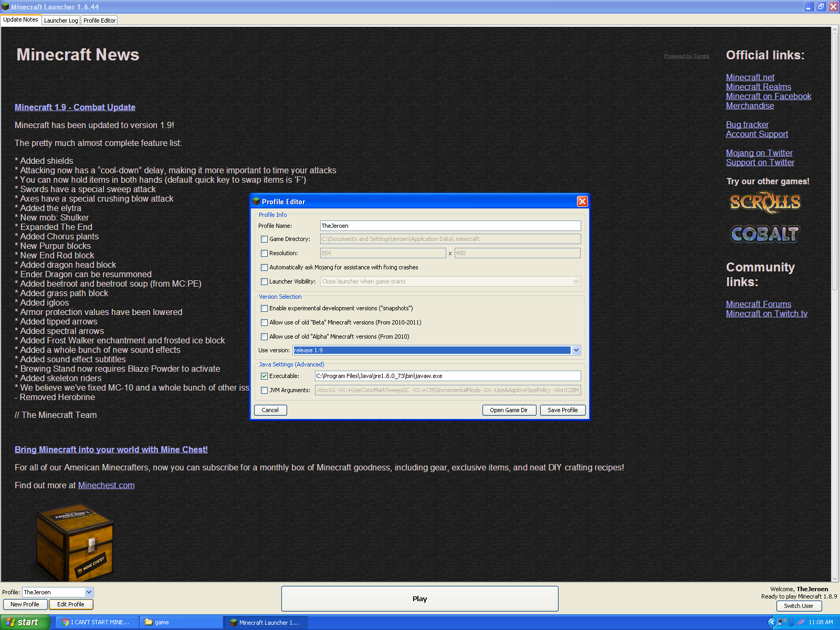Click the Scrolls game logo

pos(765,202)
